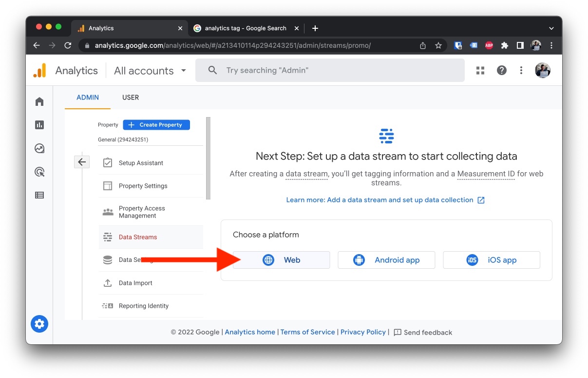Viewport: 588px width, 378px height.
Task: Open the Google apps grid icon
Action: pos(480,70)
